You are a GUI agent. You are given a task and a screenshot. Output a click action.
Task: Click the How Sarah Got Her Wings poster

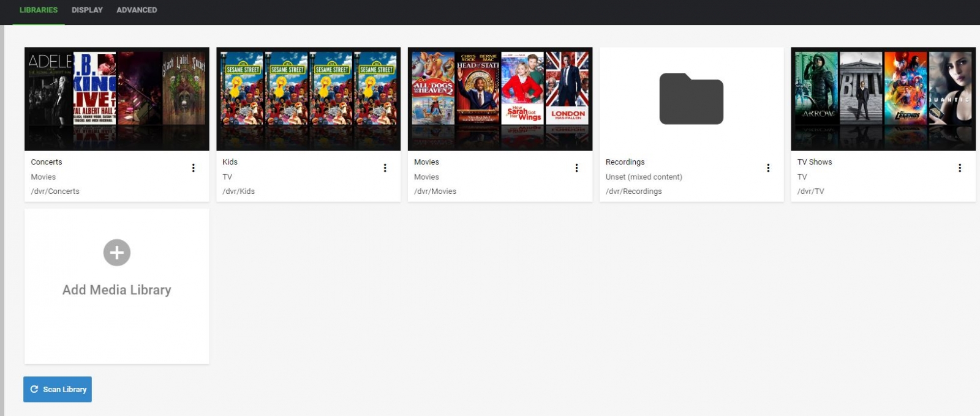(x=522, y=89)
